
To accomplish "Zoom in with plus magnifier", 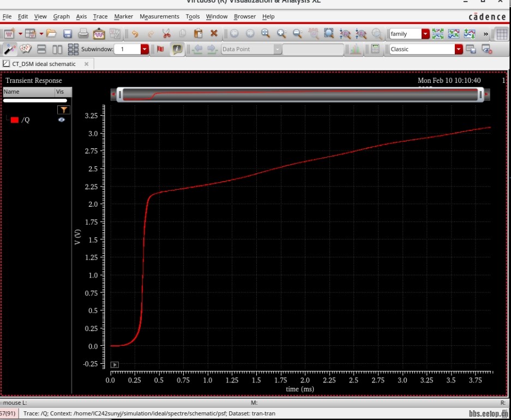I will pyautogui.click(x=281, y=34).
